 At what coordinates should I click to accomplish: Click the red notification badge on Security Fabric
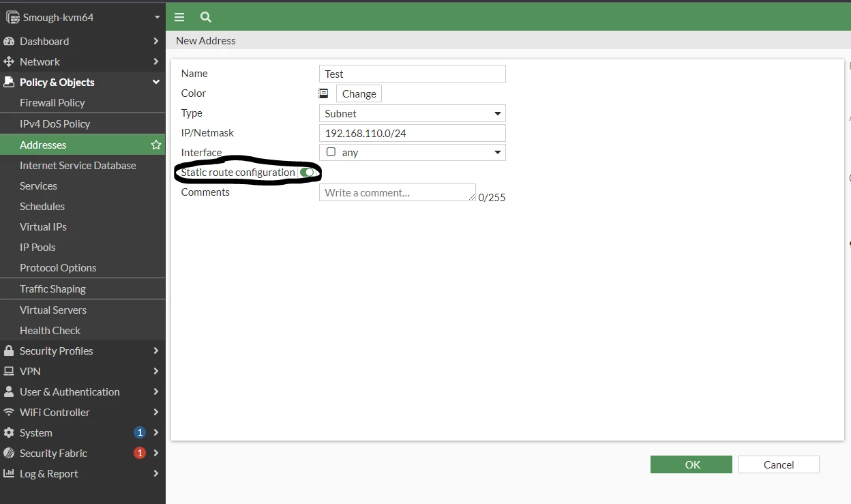140,453
